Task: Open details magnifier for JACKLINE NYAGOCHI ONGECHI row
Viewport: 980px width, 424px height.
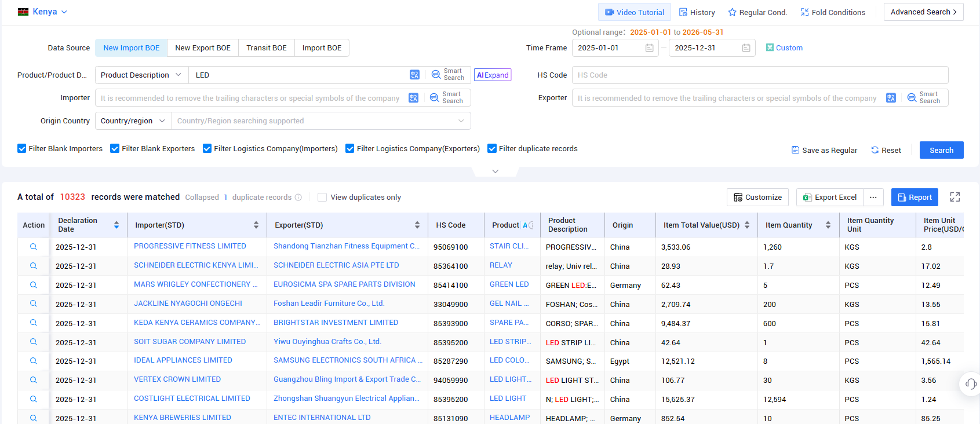Action: [x=34, y=304]
